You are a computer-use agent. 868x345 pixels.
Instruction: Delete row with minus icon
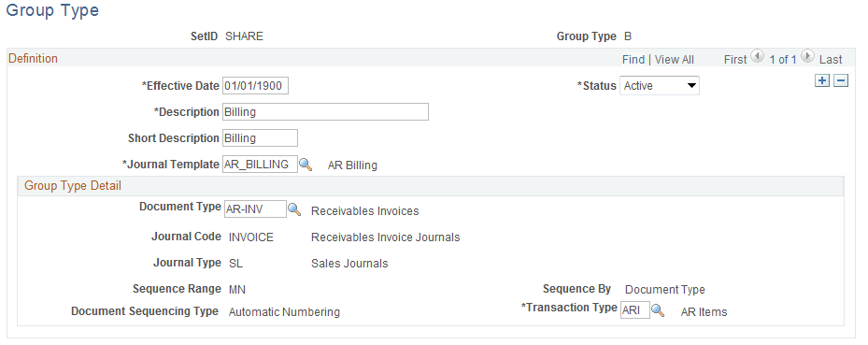point(841,80)
